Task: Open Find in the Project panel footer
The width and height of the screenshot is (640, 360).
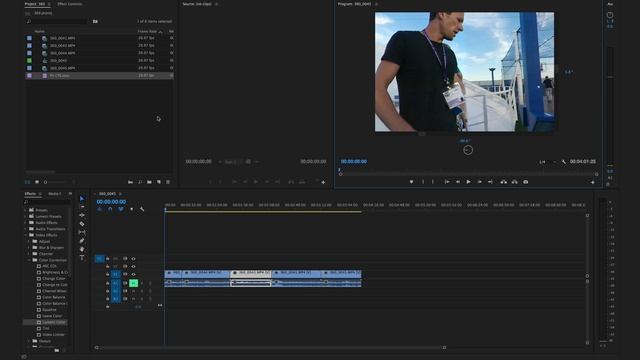Action: 140,182
